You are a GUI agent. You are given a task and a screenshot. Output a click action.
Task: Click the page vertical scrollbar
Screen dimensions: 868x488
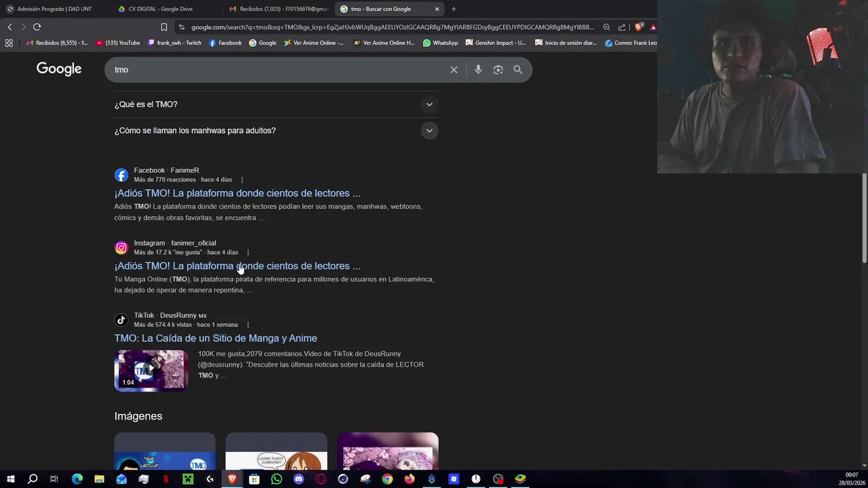pyautogui.click(x=864, y=218)
